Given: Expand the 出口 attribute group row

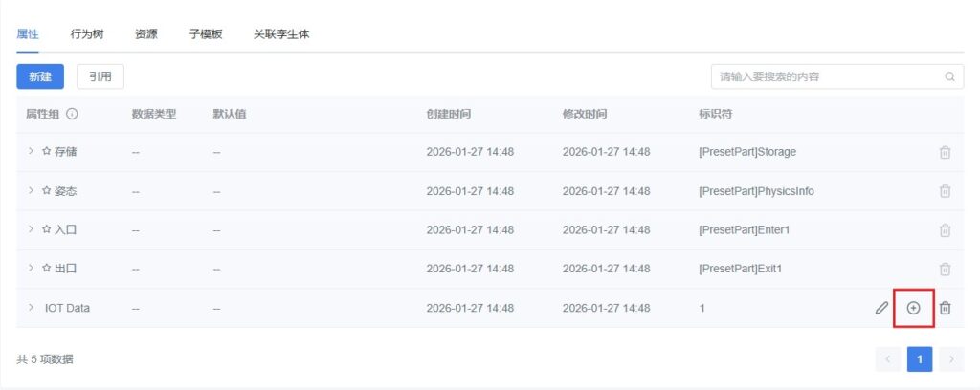Looking at the screenshot, I should (x=31, y=270).
